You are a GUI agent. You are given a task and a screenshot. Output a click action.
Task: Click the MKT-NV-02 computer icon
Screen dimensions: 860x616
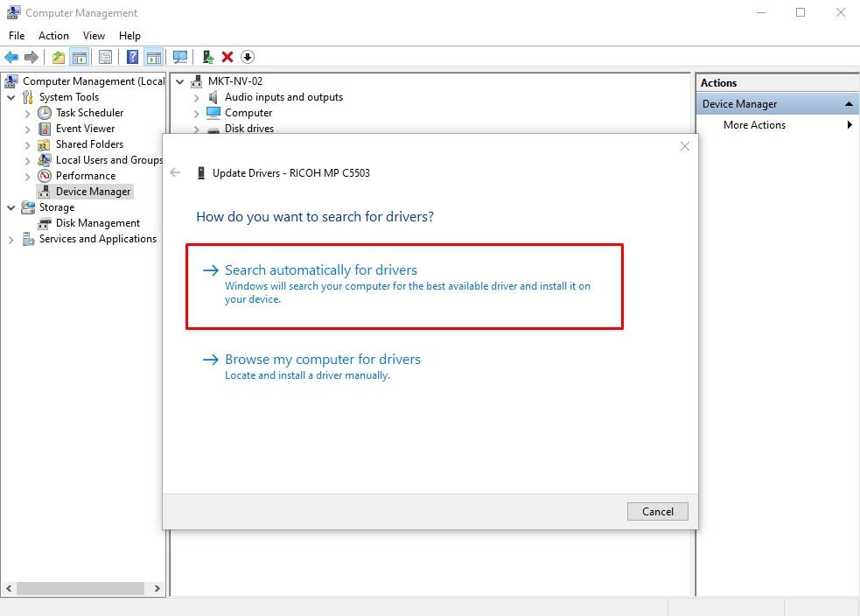tap(196, 81)
